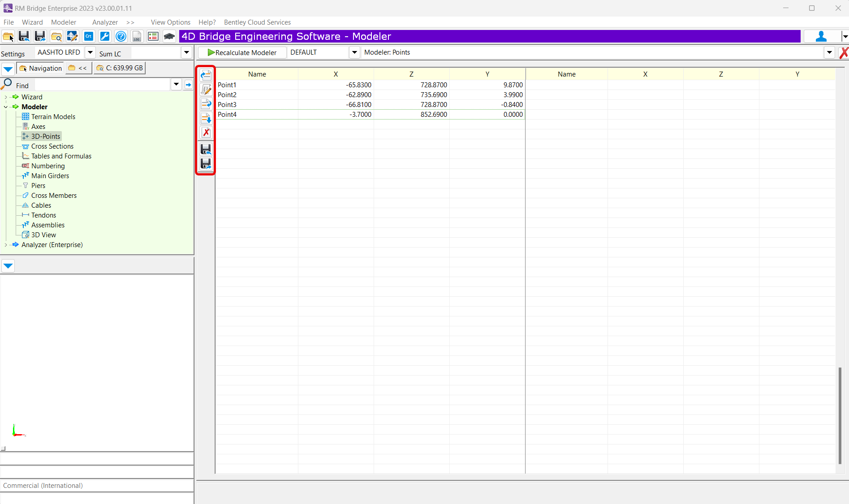Select Main Girders tree item

[50, 176]
